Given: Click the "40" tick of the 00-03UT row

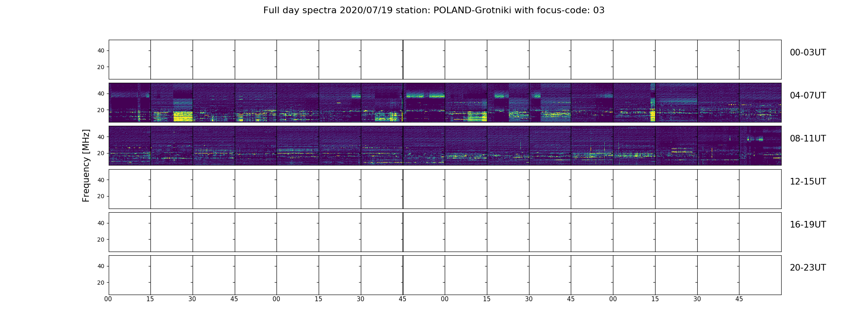Looking at the screenshot, I should (x=100, y=50).
